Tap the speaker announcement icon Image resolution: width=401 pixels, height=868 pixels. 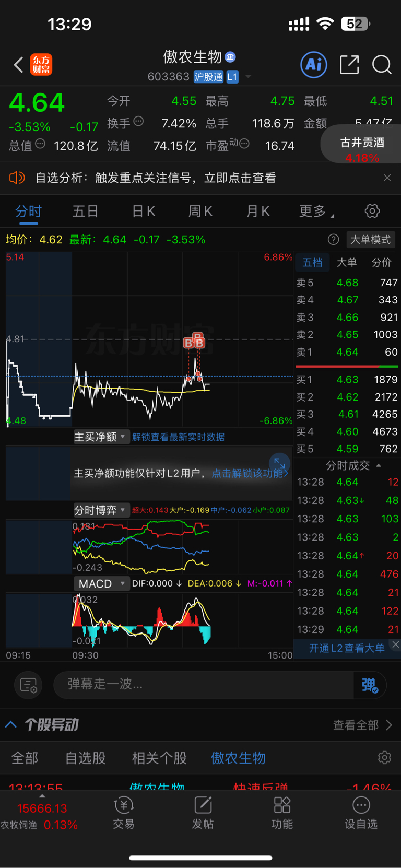pyautogui.click(x=17, y=178)
